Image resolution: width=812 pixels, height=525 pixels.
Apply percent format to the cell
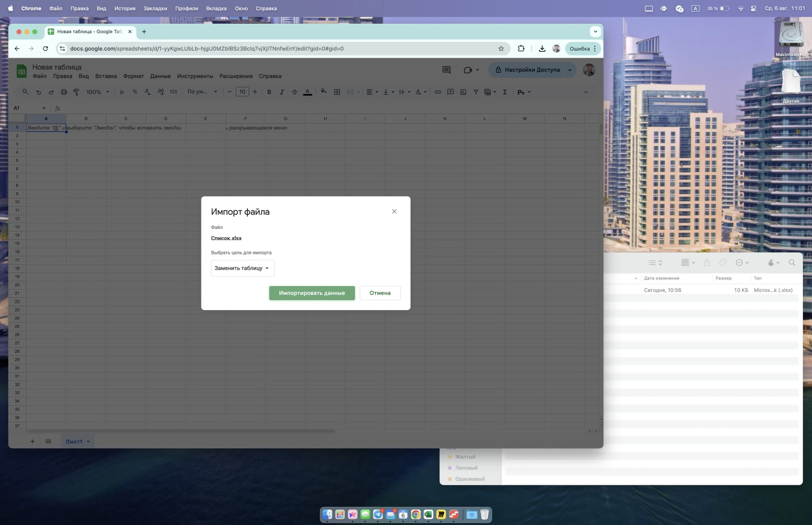135,92
